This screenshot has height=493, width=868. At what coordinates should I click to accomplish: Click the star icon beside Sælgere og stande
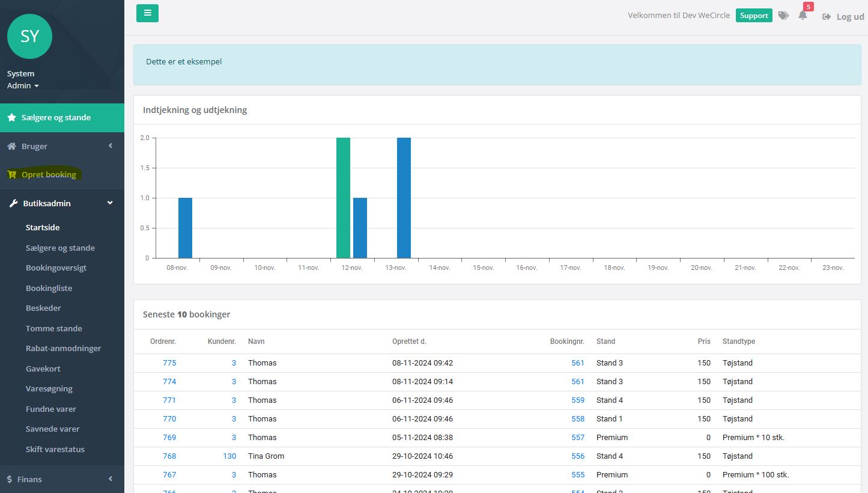coord(11,118)
